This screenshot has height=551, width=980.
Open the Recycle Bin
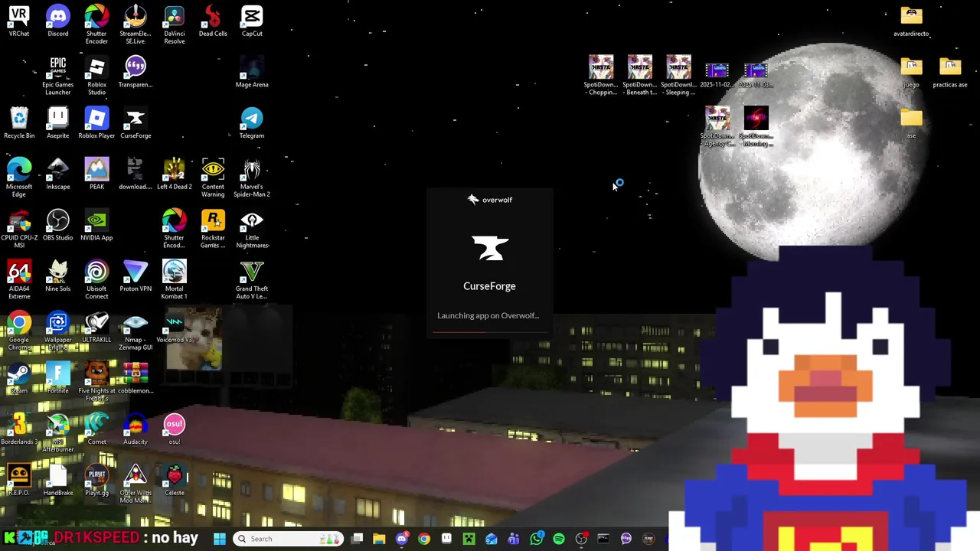(x=19, y=124)
